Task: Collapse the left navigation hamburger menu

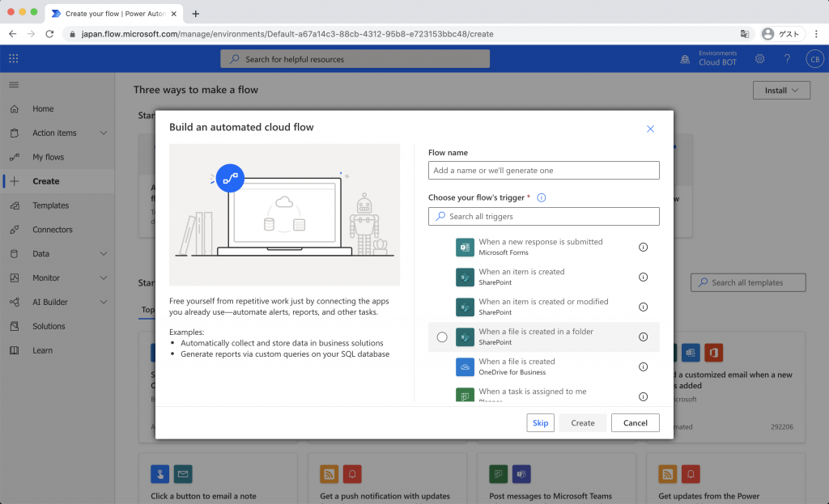Action: [x=14, y=84]
